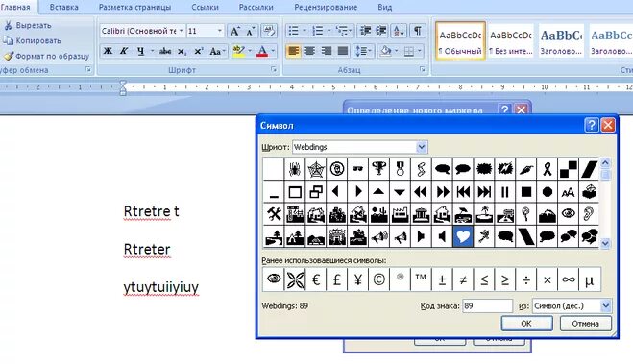
Task: Decrease paragraph indent
Action: tap(366, 31)
